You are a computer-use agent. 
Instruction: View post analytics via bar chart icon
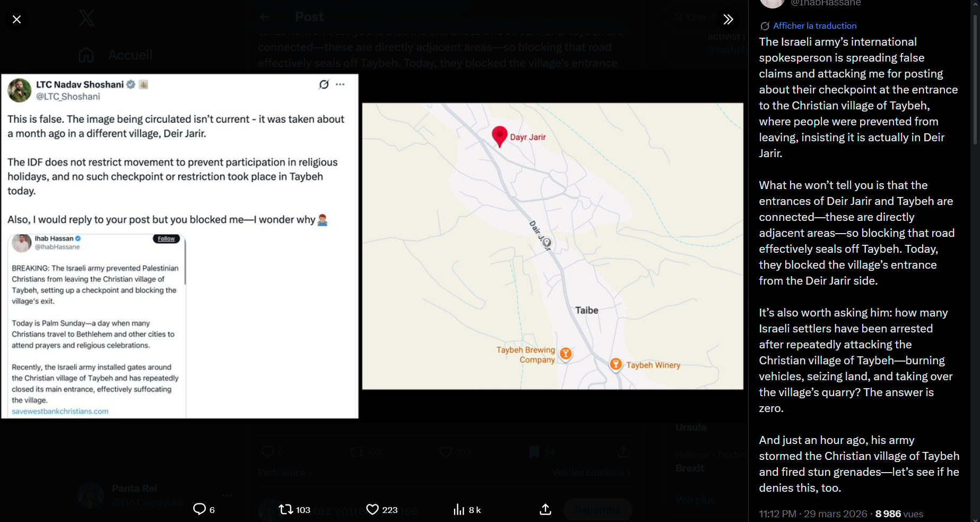pyautogui.click(x=459, y=510)
